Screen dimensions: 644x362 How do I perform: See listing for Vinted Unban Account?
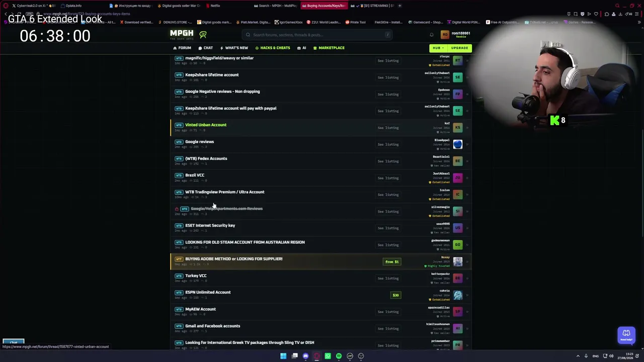[388, 128]
